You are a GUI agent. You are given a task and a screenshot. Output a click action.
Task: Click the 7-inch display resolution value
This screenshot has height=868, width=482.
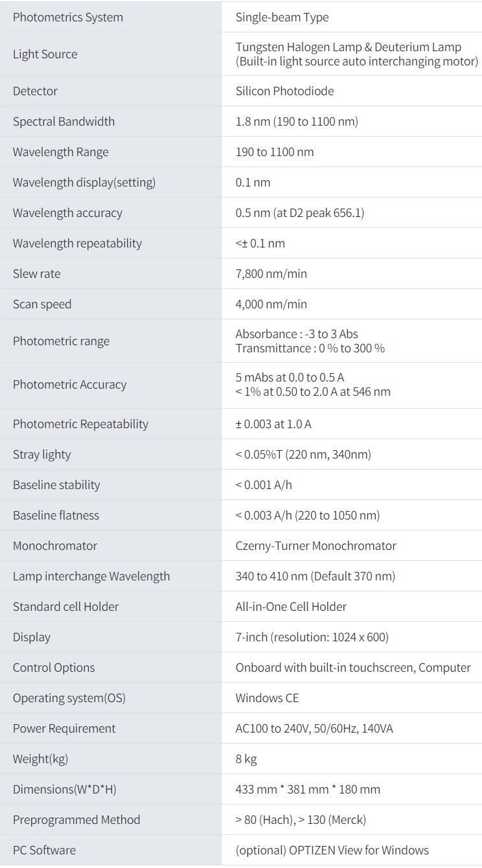(x=312, y=637)
